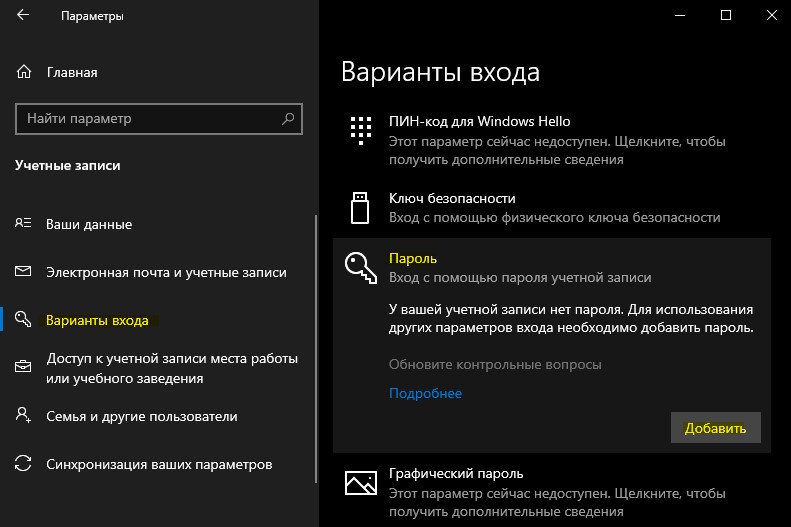Click text Вход с помощью пароля учетной записи
Viewport: 791px width, 527px height.
(x=520, y=277)
